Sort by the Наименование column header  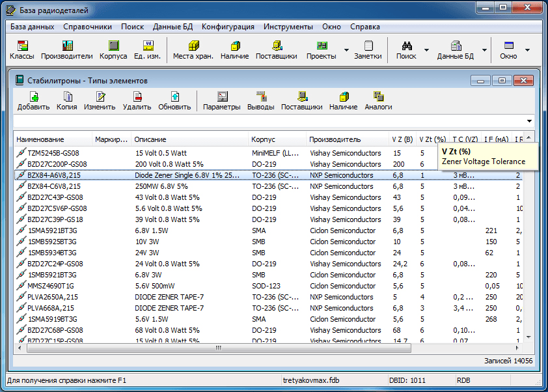[x=40, y=139]
